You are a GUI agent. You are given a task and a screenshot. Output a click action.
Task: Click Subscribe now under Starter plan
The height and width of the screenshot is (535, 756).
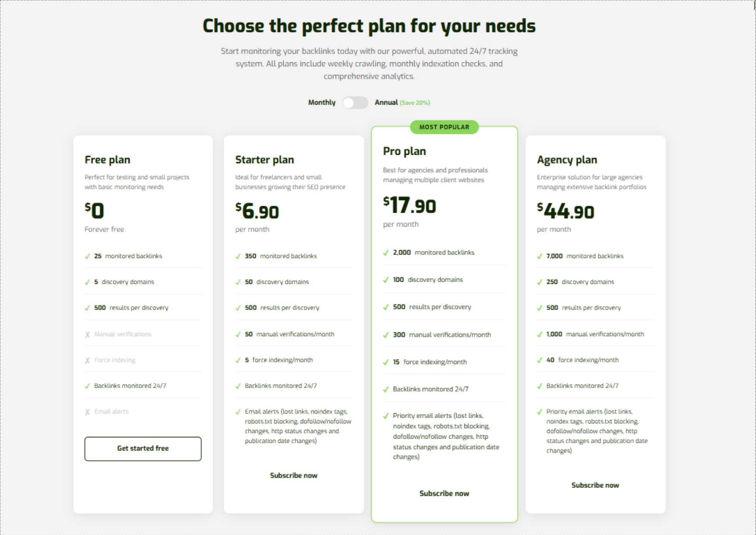[x=293, y=475]
